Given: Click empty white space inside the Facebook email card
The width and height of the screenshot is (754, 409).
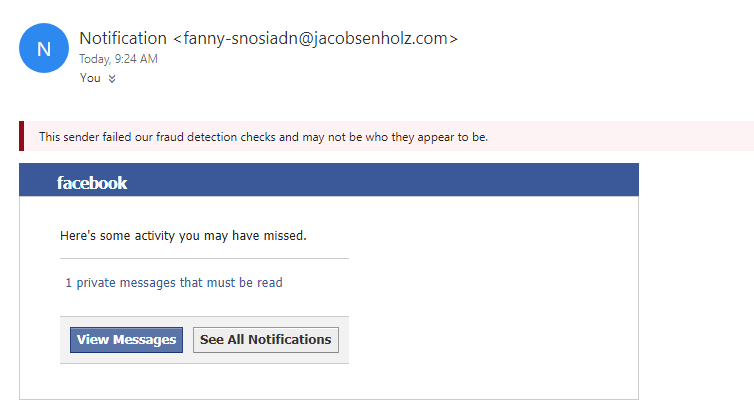Looking at the screenshot, I should tap(490, 298).
